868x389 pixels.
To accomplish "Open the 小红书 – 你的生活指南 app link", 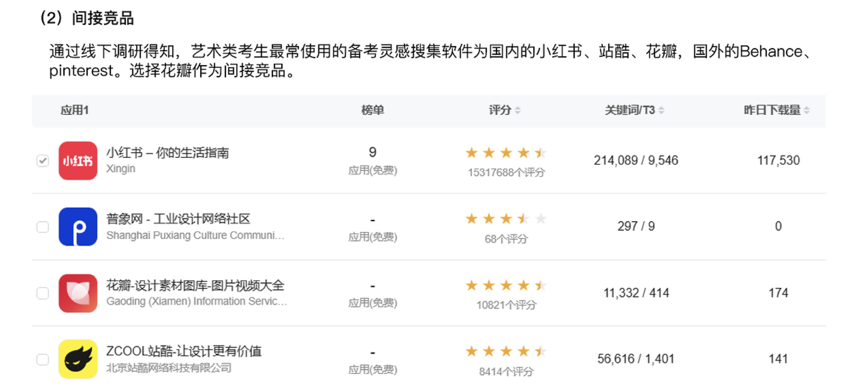I will point(168,153).
